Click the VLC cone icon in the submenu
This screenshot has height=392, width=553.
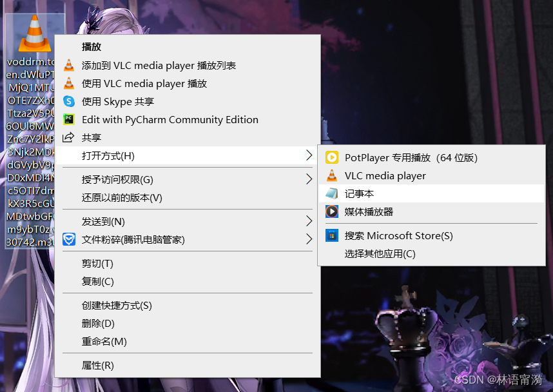[332, 175]
